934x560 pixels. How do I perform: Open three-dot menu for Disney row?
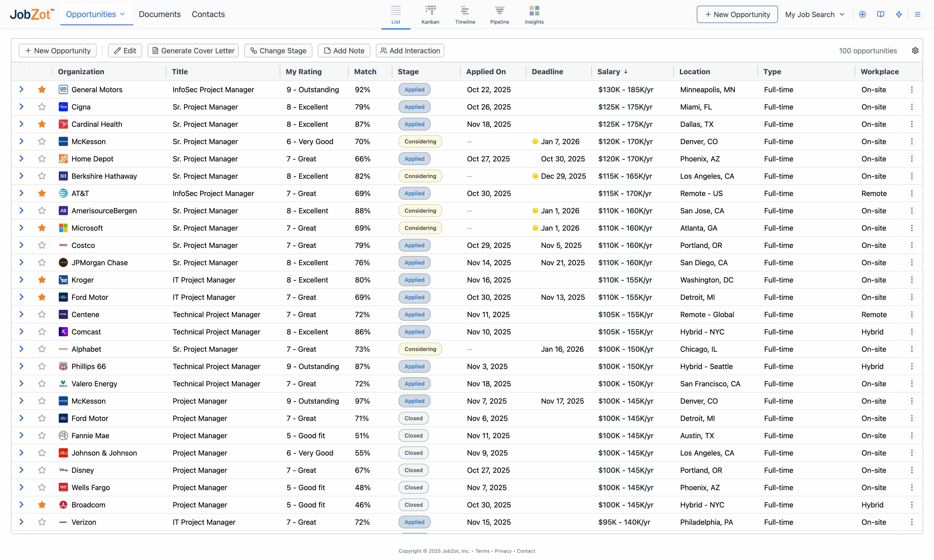(x=912, y=470)
